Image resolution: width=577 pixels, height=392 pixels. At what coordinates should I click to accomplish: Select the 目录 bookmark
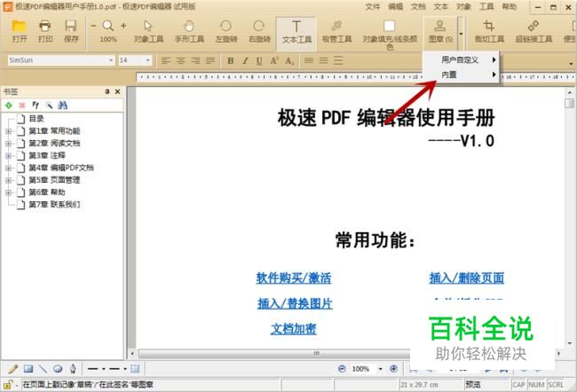coord(36,119)
